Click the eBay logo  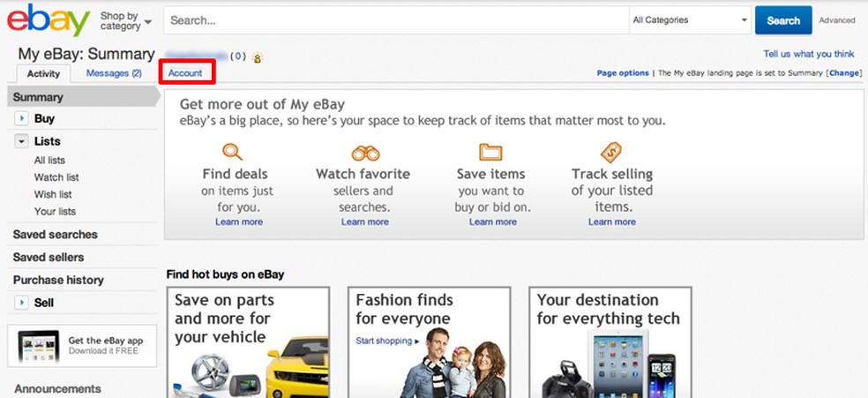point(48,19)
